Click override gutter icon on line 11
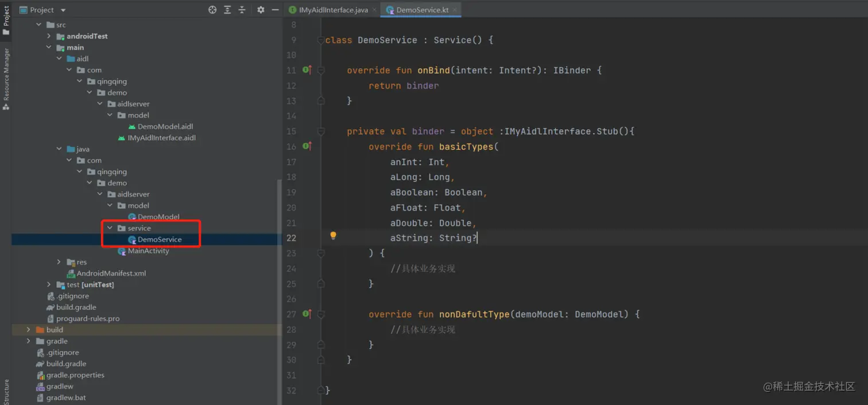 [x=307, y=70]
